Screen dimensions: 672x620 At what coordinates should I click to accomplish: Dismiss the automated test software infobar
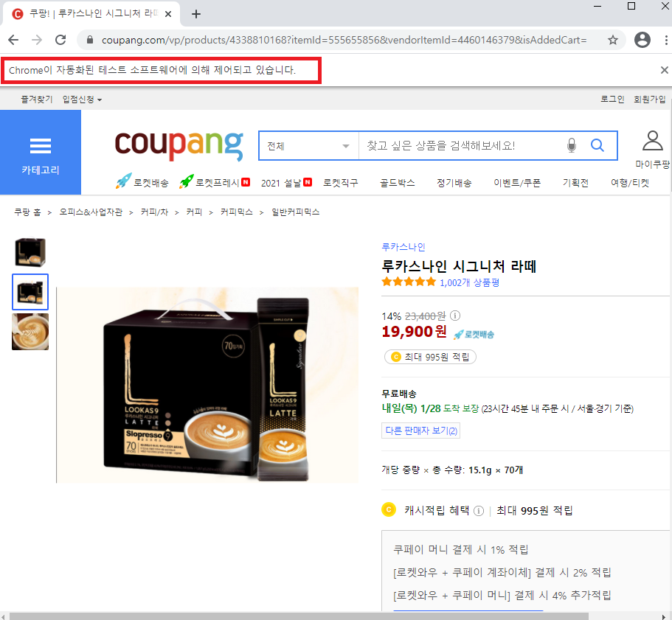click(x=665, y=70)
